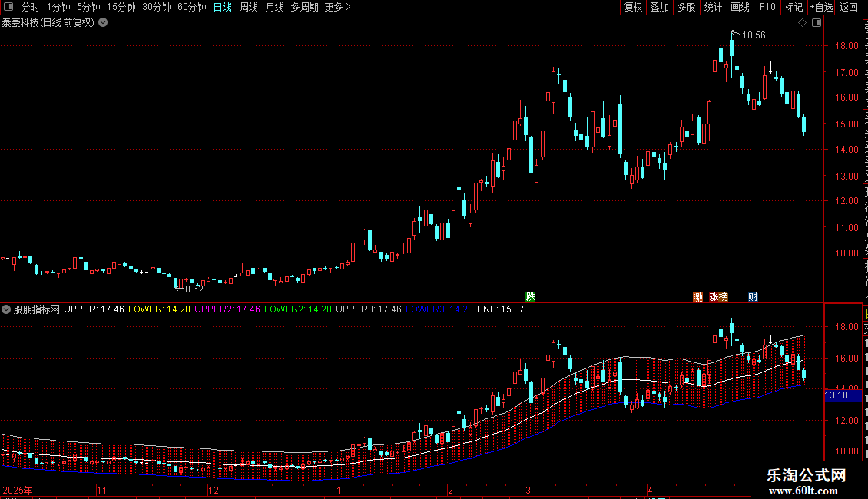The image size is (868, 499).
Task: Click the month 4 axis marker
Action: 651,491
